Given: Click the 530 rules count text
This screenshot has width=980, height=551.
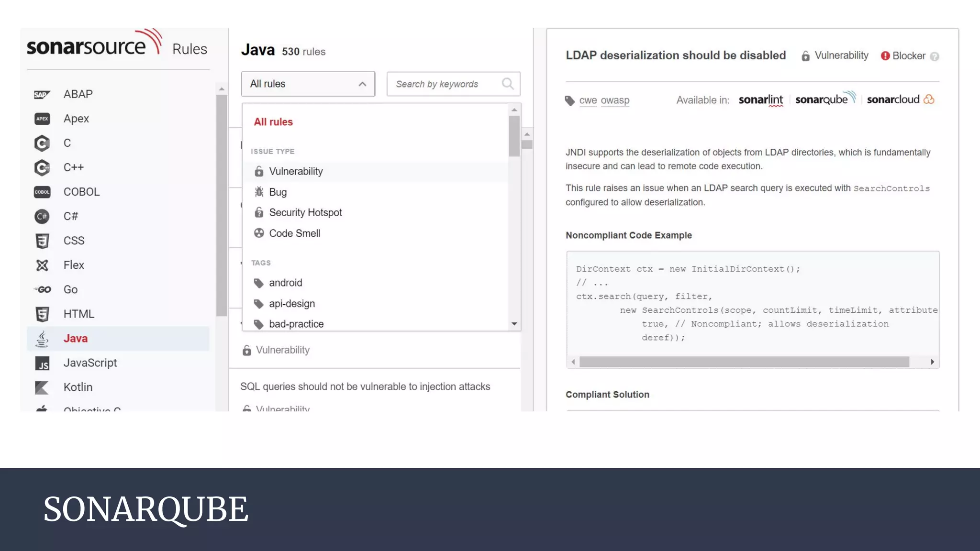Looking at the screenshot, I should [x=304, y=52].
